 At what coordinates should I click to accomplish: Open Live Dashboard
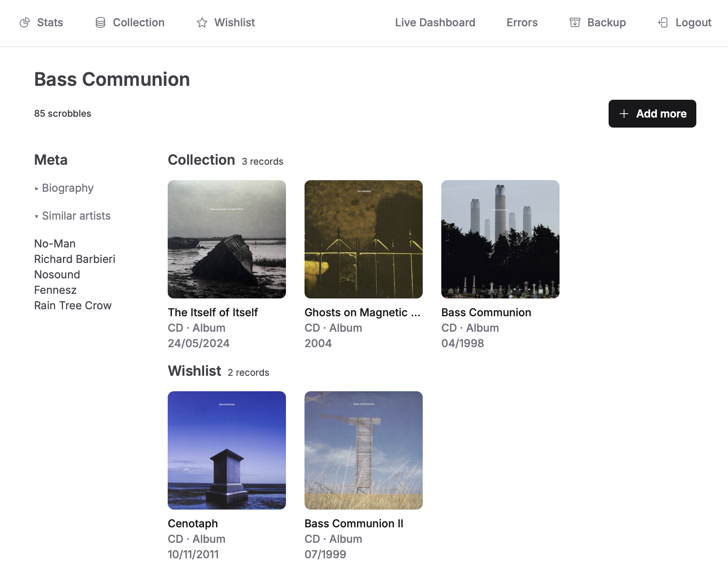435,23
